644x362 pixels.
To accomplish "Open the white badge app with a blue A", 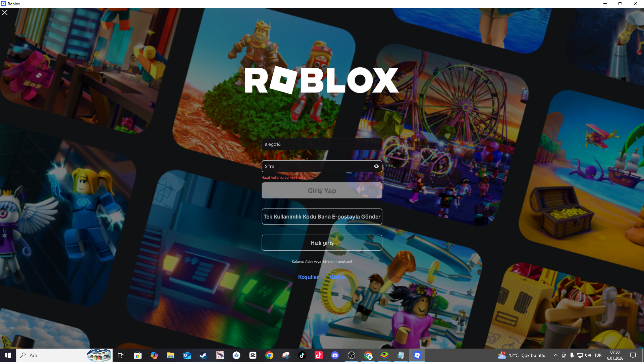I will click(x=236, y=355).
